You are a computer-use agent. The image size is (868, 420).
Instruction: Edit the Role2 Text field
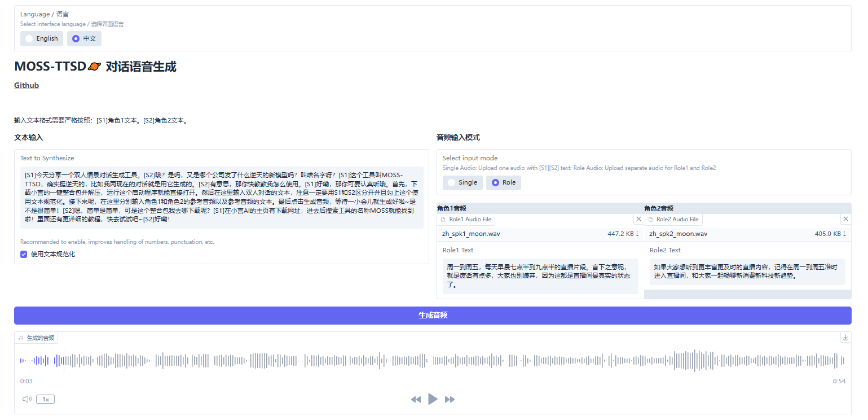747,272
